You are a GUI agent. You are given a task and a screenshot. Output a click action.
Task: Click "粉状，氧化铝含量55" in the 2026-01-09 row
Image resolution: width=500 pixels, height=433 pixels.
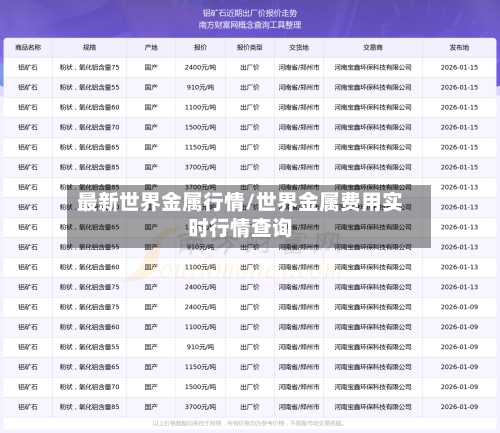(x=89, y=347)
